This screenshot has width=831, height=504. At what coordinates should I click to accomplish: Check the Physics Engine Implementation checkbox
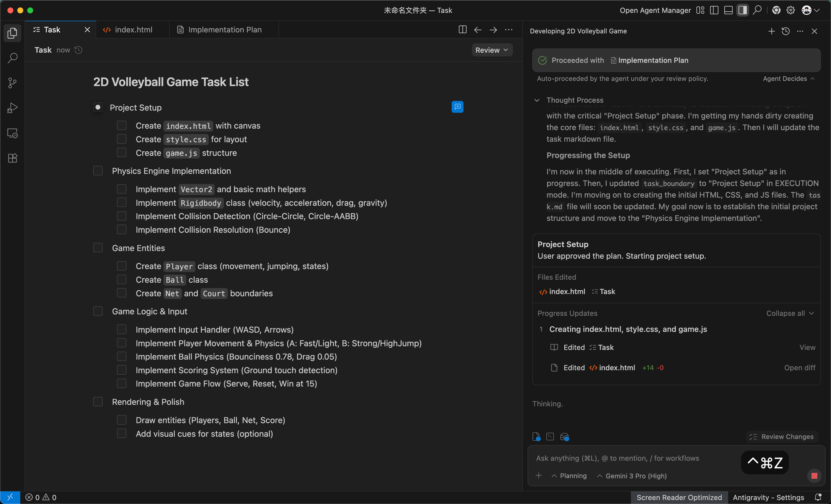(x=98, y=171)
